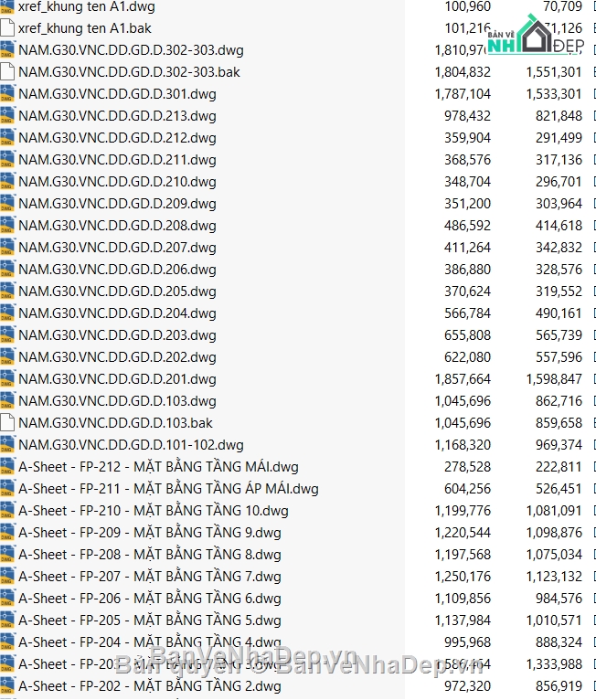The width and height of the screenshot is (596, 700).
Task: Click size value 1,857,664 in the 201.dwg row
Action: pyautogui.click(x=462, y=378)
